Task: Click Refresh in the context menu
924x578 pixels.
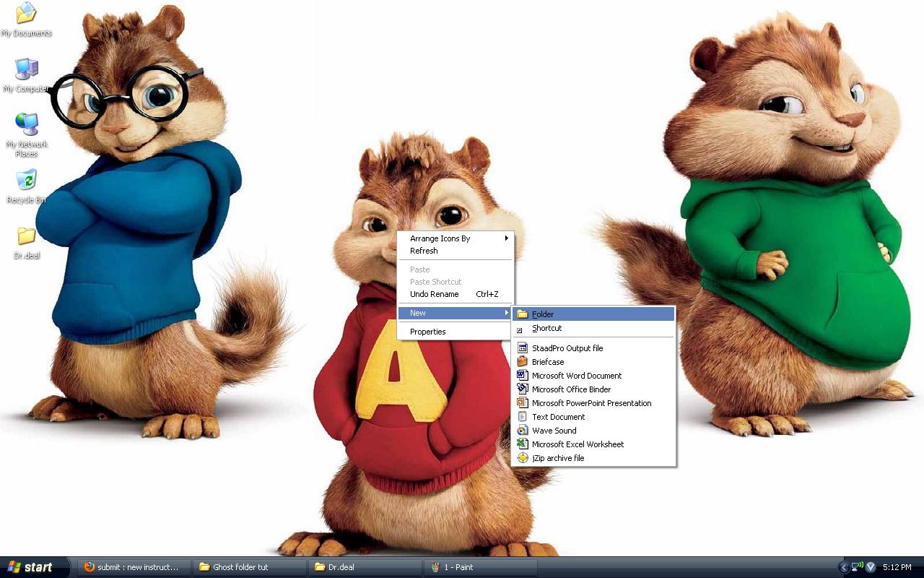Action: [x=455, y=251]
